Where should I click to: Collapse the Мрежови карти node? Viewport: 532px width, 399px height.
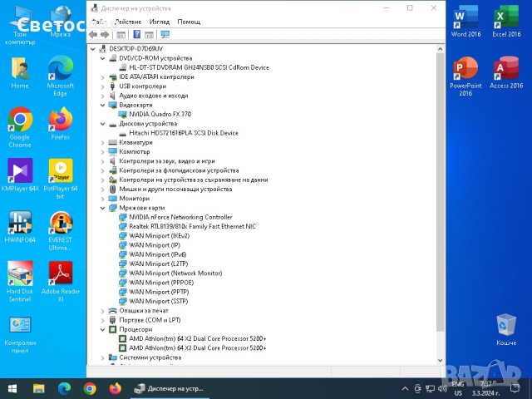pos(102,208)
